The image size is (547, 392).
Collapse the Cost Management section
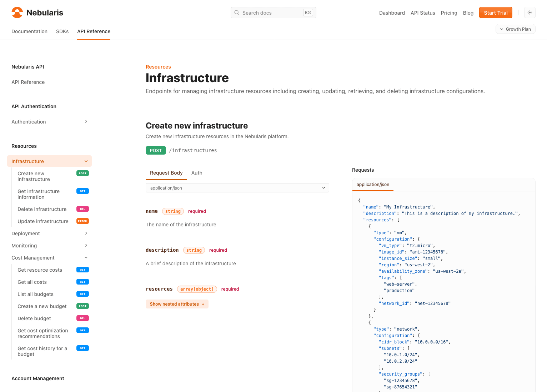click(x=86, y=257)
